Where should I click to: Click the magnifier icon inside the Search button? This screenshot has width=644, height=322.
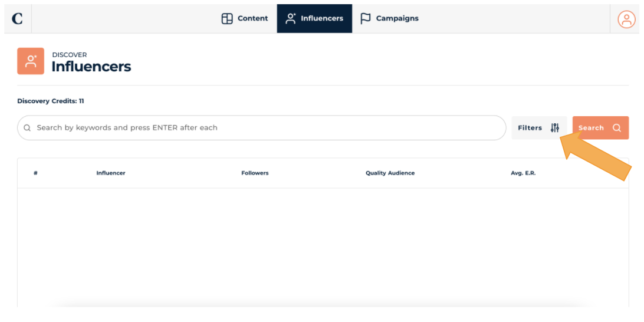(616, 128)
